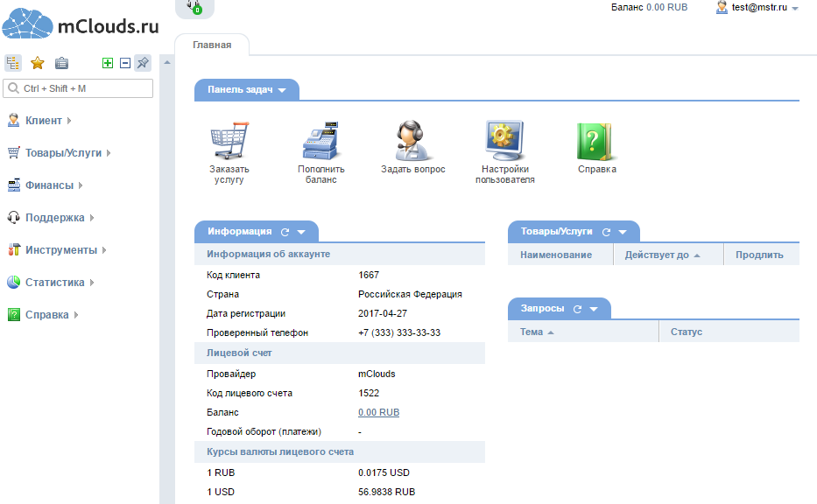The height and width of the screenshot is (504, 817).
Task: Click the sidebar collapse arrow at top
Action: 167,62
